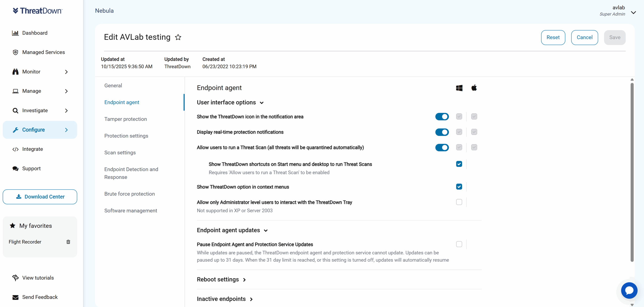This screenshot has width=644, height=307.
Task: Open Managed Services shield item
Action: pyautogui.click(x=43, y=52)
